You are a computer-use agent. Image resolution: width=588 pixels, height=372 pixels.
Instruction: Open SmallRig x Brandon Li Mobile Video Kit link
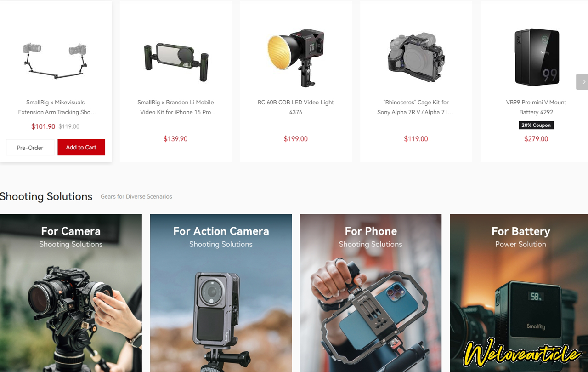[175, 107]
